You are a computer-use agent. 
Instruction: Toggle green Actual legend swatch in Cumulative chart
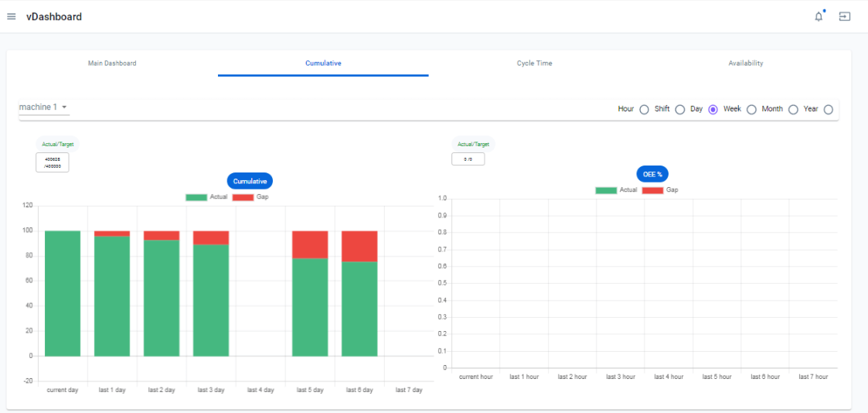[x=196, y=197]
